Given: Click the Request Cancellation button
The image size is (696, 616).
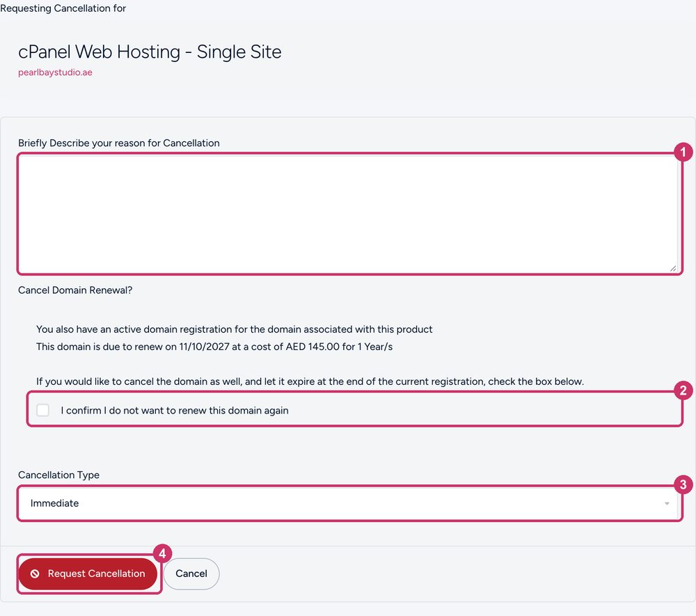Looking at the screenshot, I should click(x=88, y=574).
